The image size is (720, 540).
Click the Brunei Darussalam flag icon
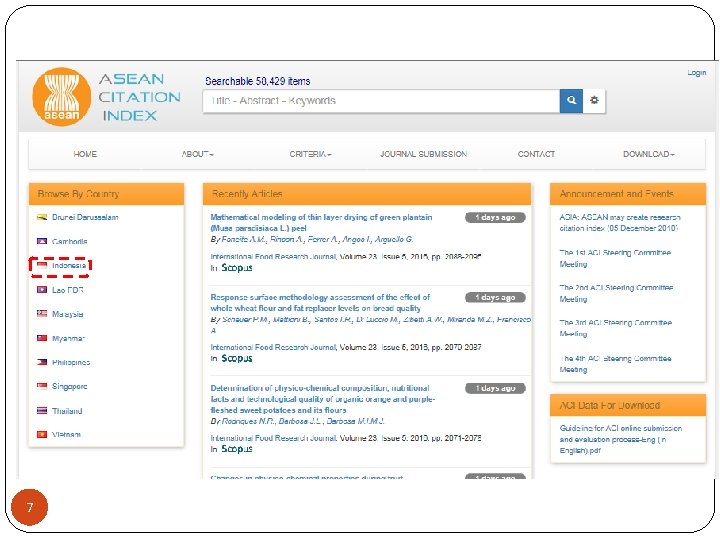click(x=42, y=217)
